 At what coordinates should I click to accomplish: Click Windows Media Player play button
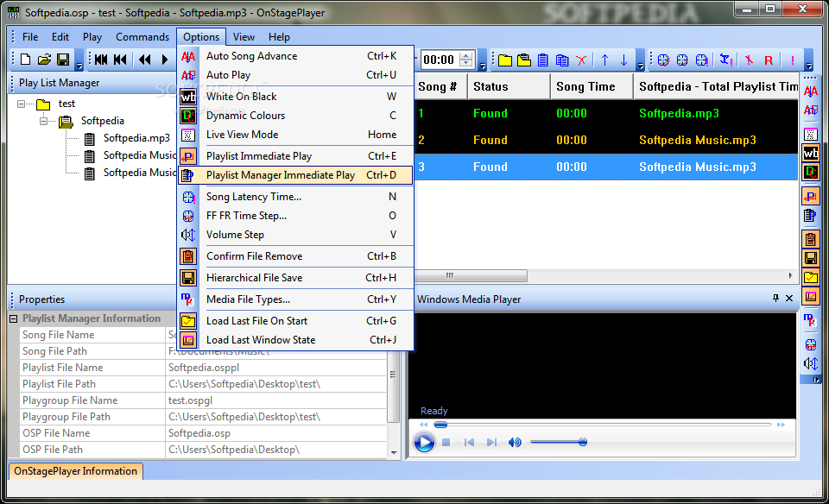[x=424, y=442]
